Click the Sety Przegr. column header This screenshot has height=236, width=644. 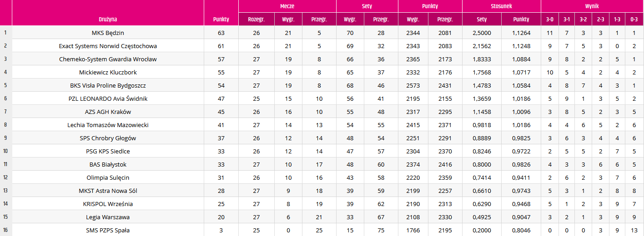coord(381,20)
